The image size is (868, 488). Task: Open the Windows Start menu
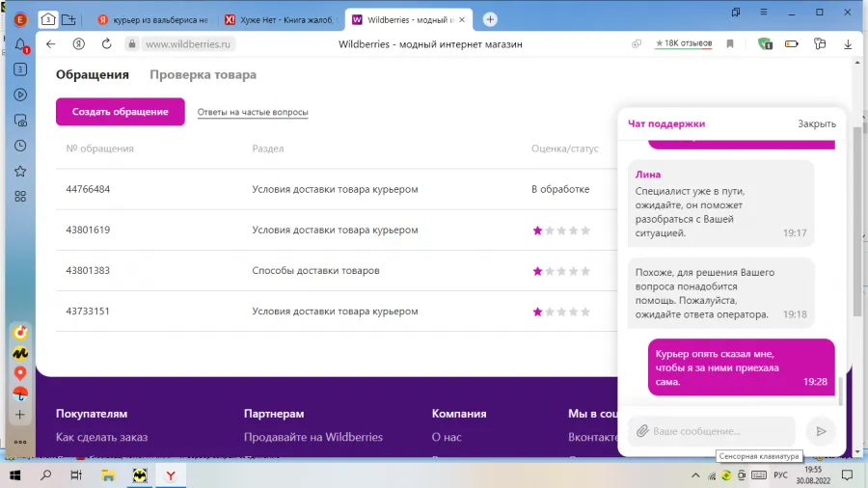[14, 475]
